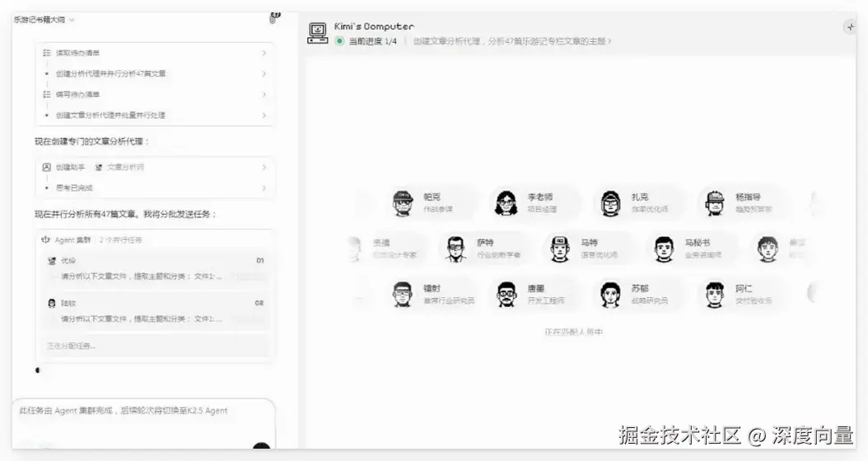Click 现在创建专门的文章分析代理 message text
The image size is (868, 461).
pos(92,141)
